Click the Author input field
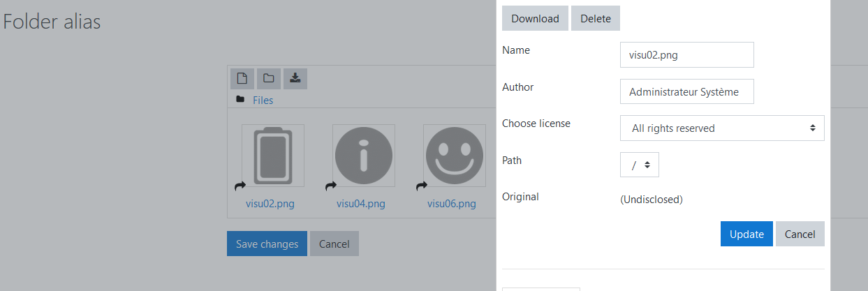 (687, 91)
